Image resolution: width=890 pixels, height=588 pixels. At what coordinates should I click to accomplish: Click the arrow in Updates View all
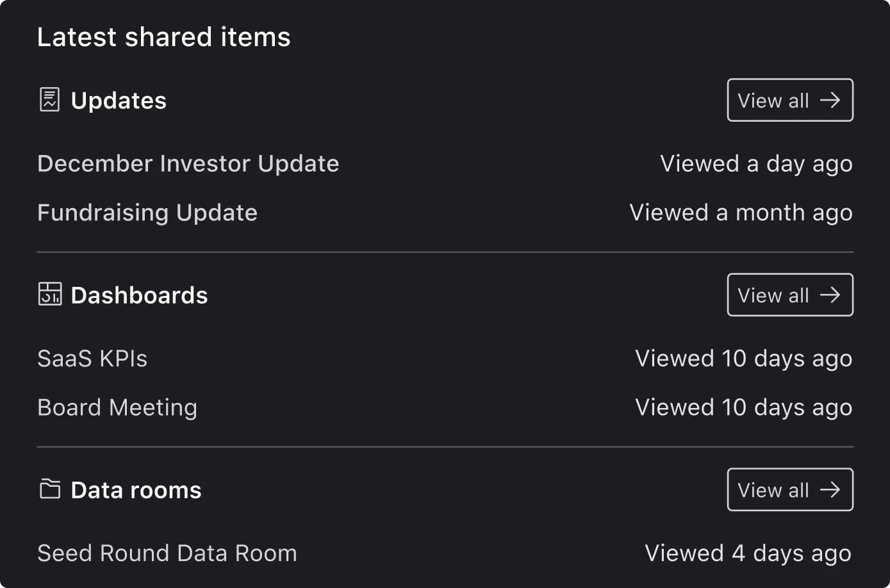(830, 100)
